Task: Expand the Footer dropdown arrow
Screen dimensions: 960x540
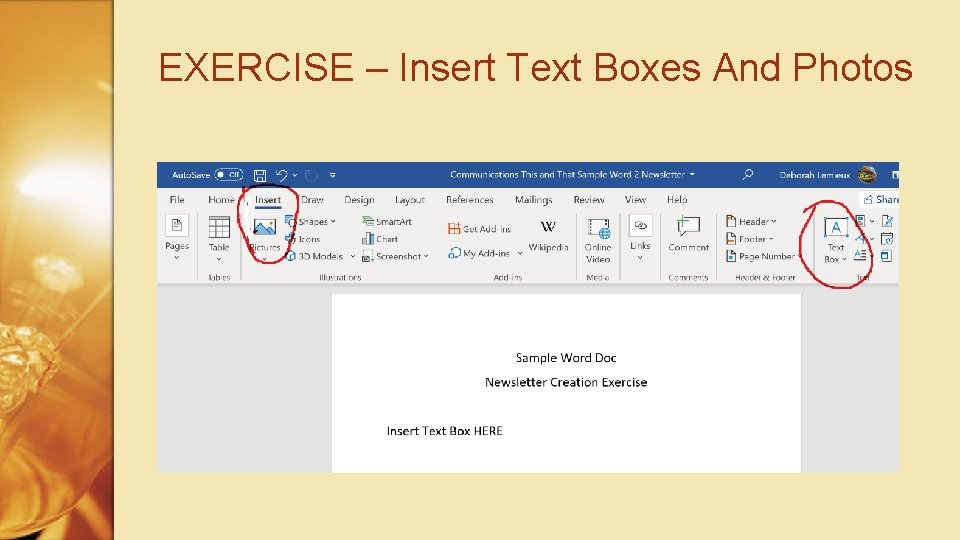Action: point(771,239)
